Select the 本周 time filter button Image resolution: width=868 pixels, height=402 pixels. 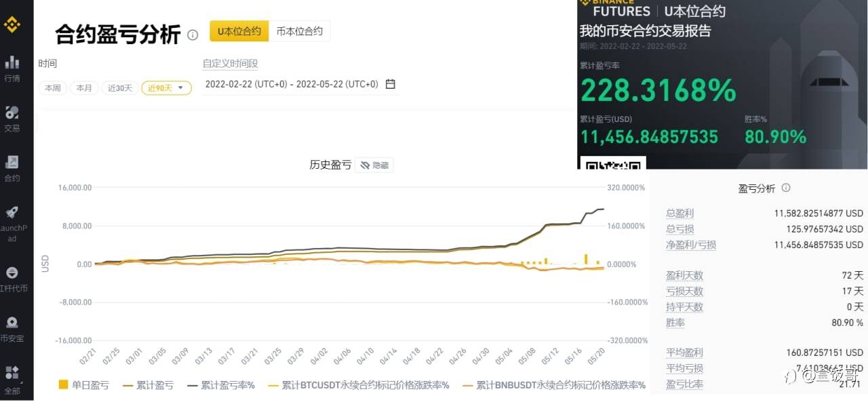(x=53, y=88)
